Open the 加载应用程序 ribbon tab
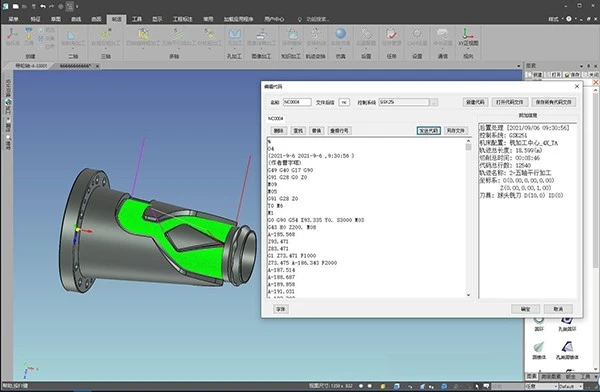This screenshot has width=600, height=392. point(238,19)
